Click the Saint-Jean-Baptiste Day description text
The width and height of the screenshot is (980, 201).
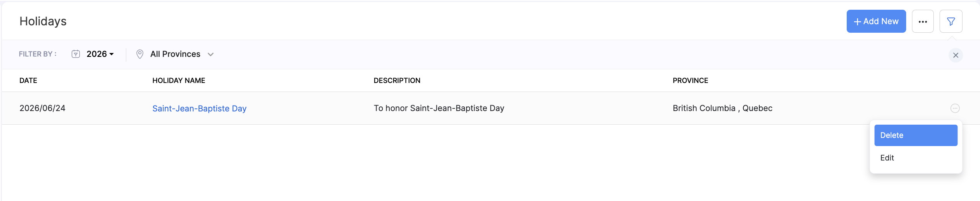point(439,108)
